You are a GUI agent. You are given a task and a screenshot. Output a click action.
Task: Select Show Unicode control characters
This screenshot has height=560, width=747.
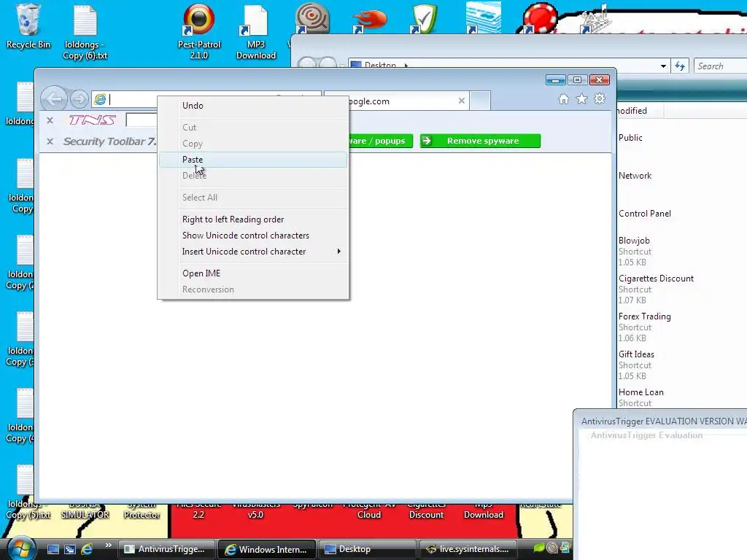(253, 236)
